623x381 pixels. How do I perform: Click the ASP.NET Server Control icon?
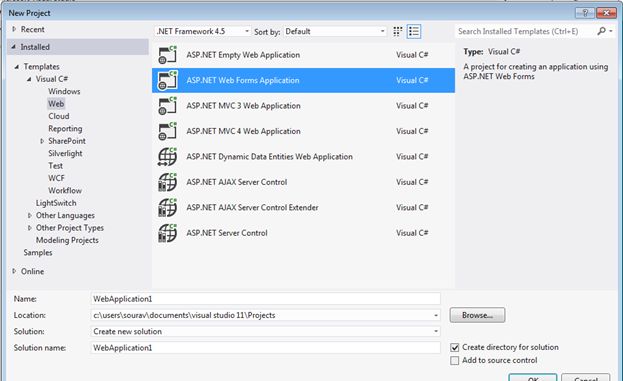[167, 233]
